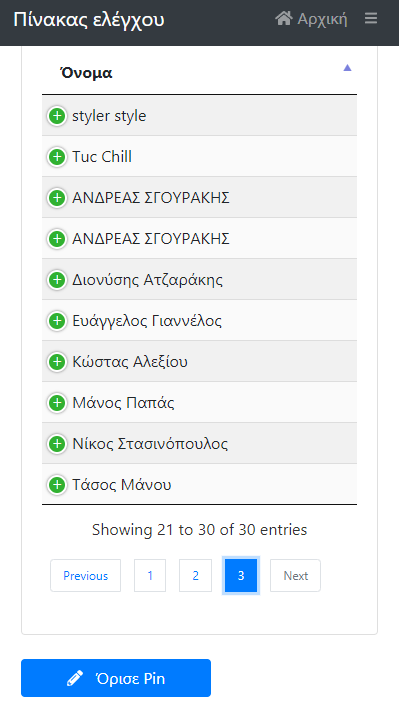Expand the styler style row with plus icon
The height and width of the screenshot is (701, 399).
57,116
